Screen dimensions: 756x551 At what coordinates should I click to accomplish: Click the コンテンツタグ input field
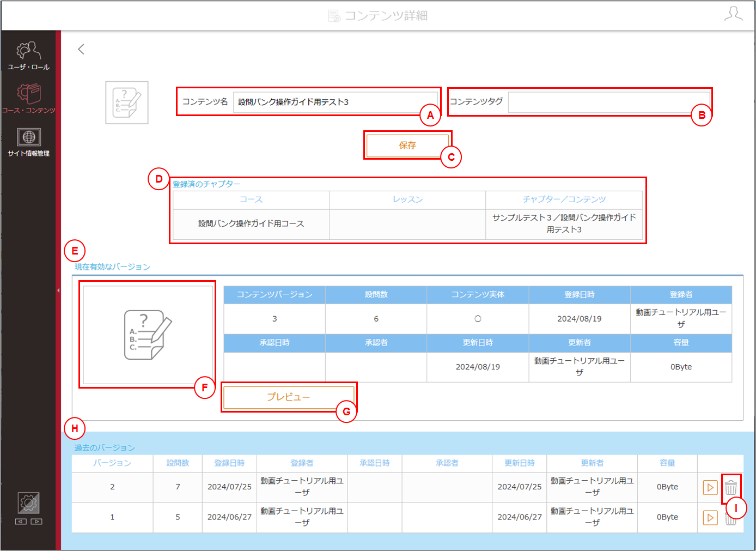click(x=608, y=102)
